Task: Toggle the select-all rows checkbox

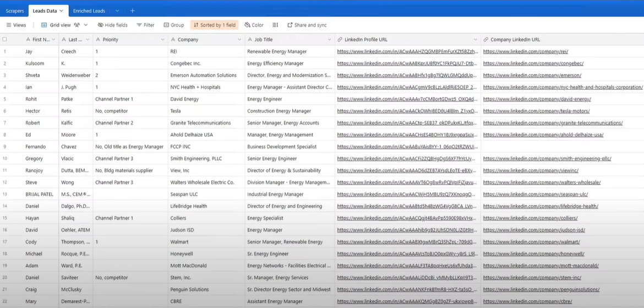Action: click(4, 40)
